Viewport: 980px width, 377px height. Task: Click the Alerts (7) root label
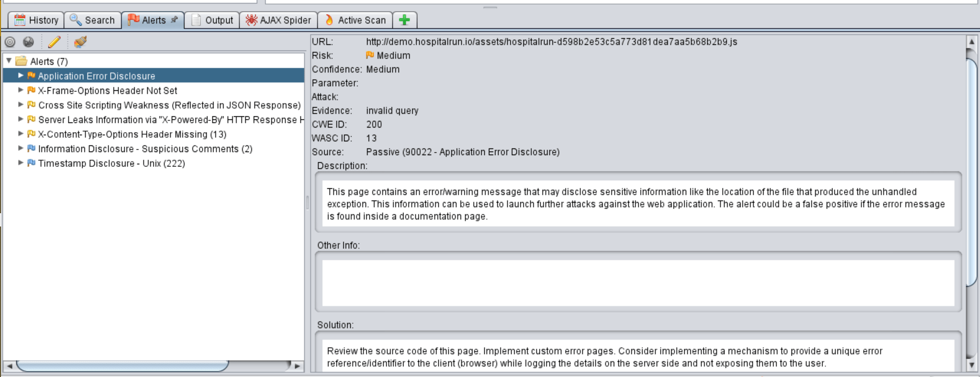(49, 62)
